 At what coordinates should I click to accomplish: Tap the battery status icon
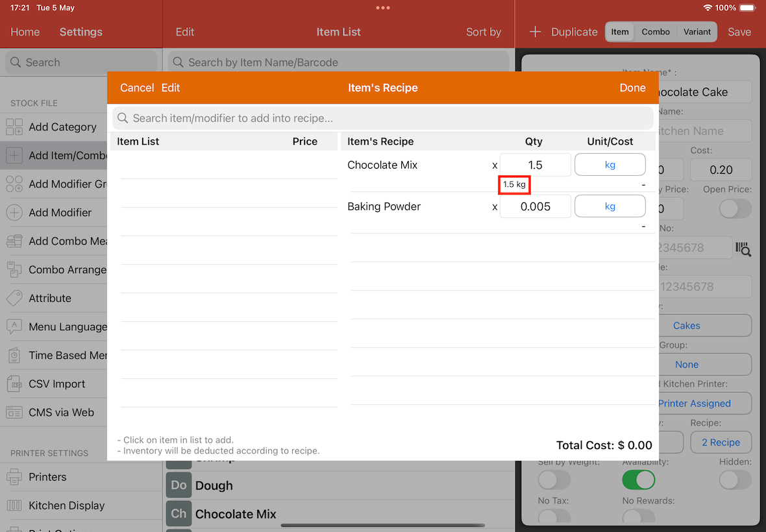747,8
